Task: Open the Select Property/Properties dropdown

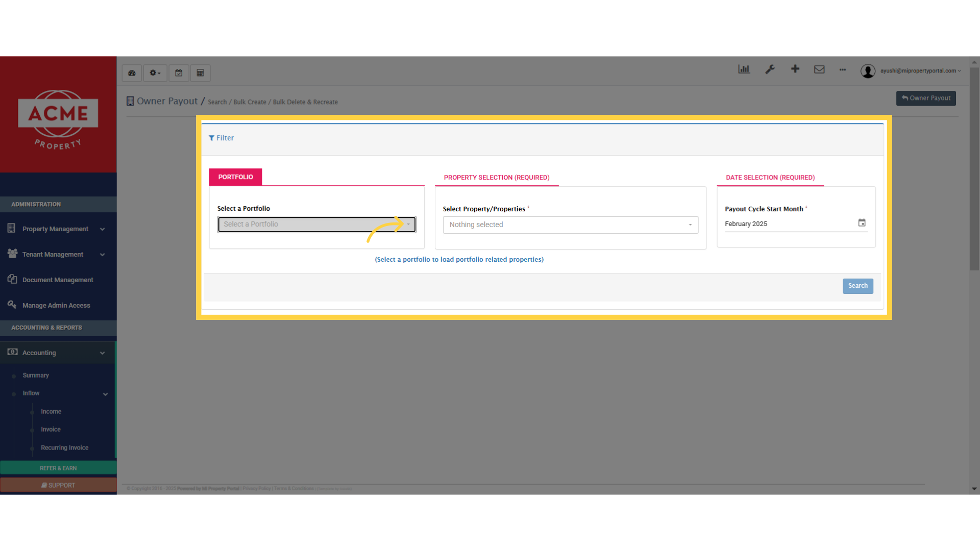Action: point(571,225)
